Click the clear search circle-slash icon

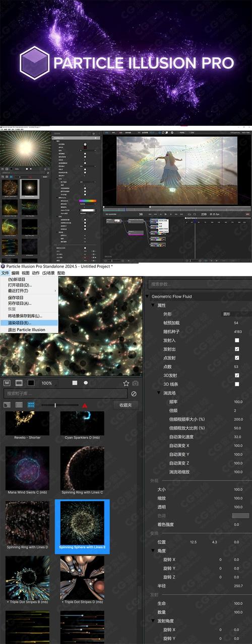(x=134, y=393)
